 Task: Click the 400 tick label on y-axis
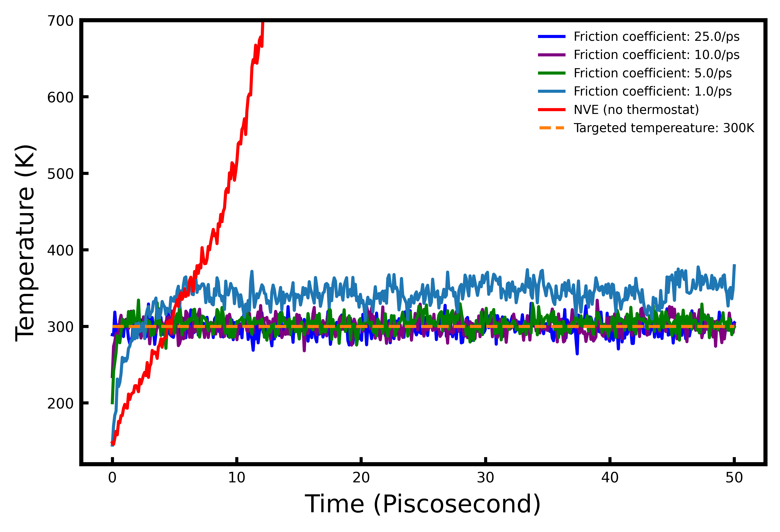coord(60,250)
